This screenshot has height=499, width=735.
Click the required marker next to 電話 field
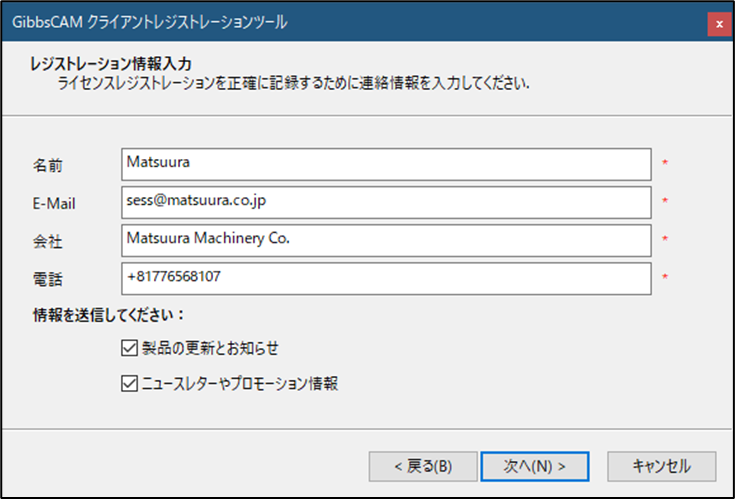point(665,277)
